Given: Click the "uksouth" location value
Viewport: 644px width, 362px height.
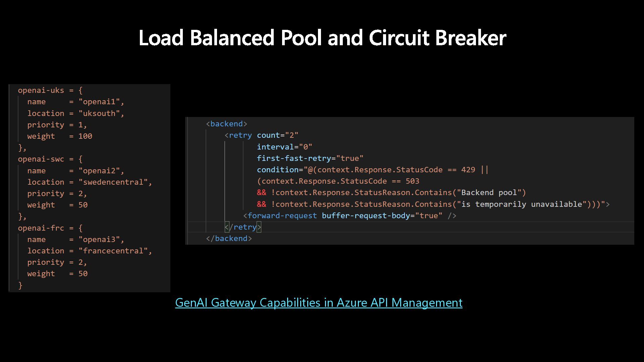Looking at the screenshot, I should tap(99, 113).
